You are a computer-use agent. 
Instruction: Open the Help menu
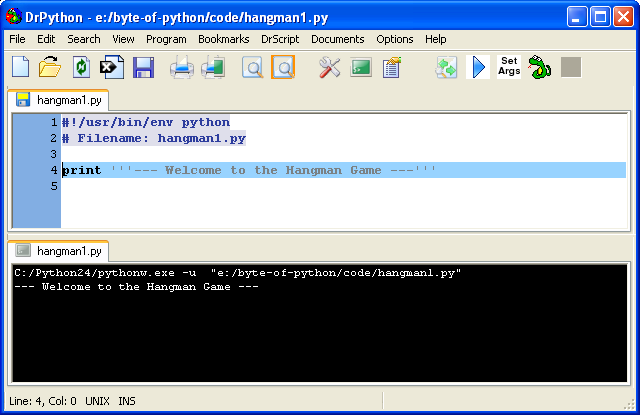click(x=436, y=39)
